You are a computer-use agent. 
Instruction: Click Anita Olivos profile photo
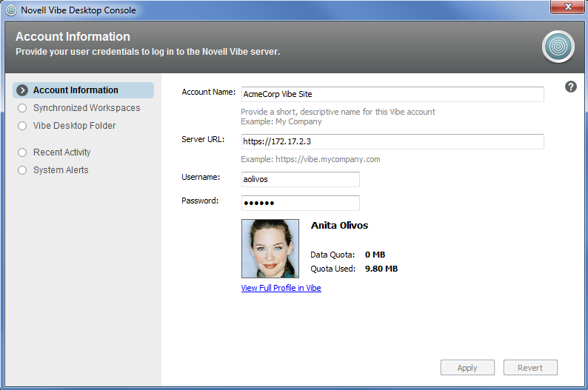click(x=270, y=249)
